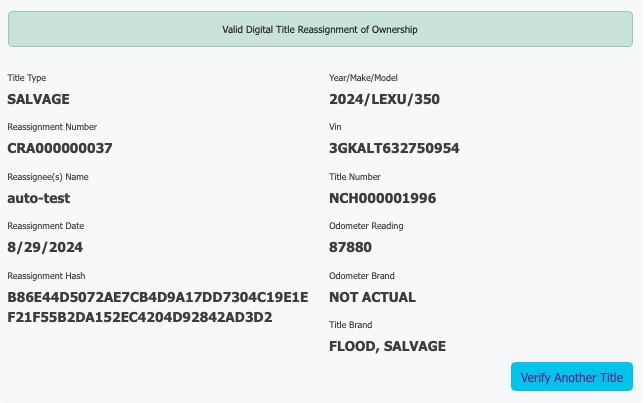Click the Reassignment Hash label

(46, 276)
